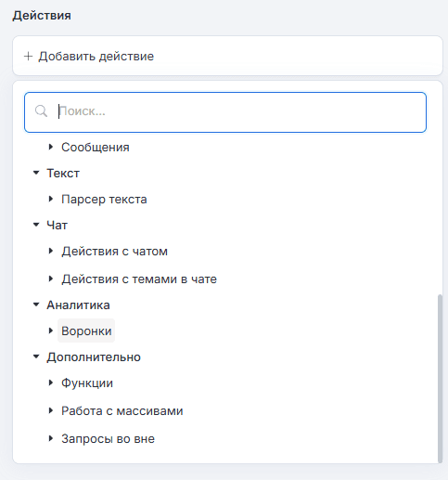This screenshot has height=480, width=448.
Task: Select the Парсер текста item label
Action: pyautogui.click(x=104, y=200)
